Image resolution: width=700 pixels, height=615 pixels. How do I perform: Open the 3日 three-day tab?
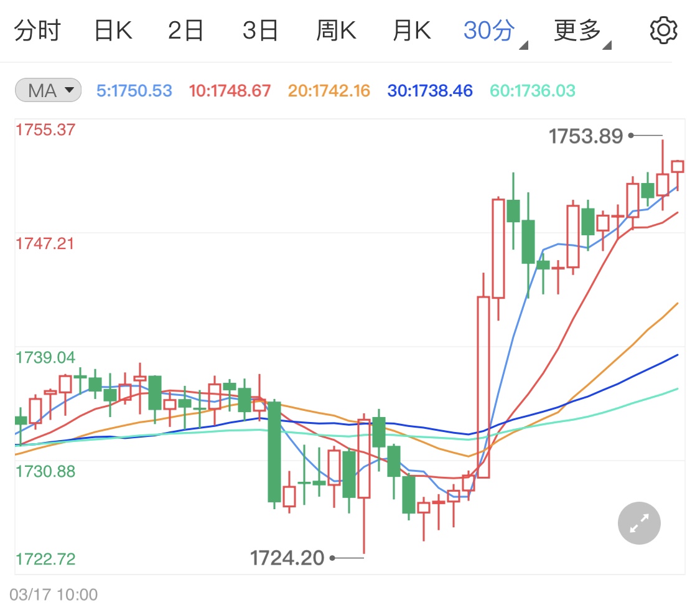(260, 31)
